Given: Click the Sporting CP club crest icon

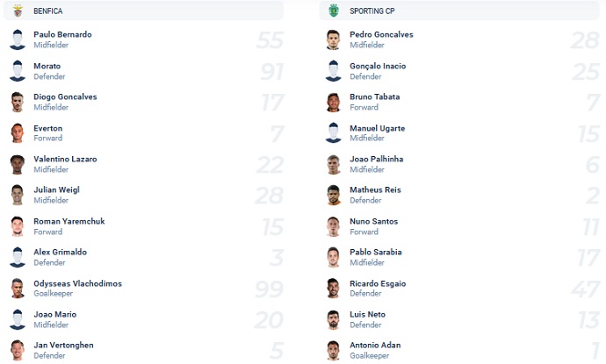Looking at the screenshot, I should [333, 11].
